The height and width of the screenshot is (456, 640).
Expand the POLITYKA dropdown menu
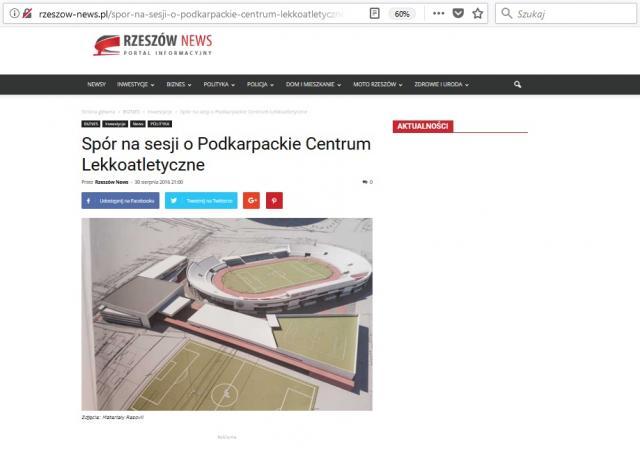coord(219,85)
